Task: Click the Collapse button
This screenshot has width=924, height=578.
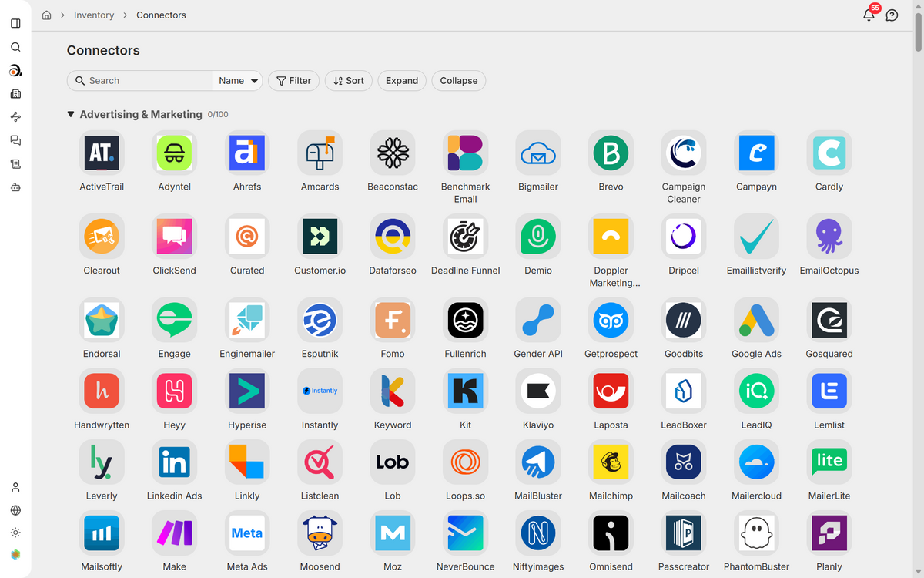Action: [459, 81]
